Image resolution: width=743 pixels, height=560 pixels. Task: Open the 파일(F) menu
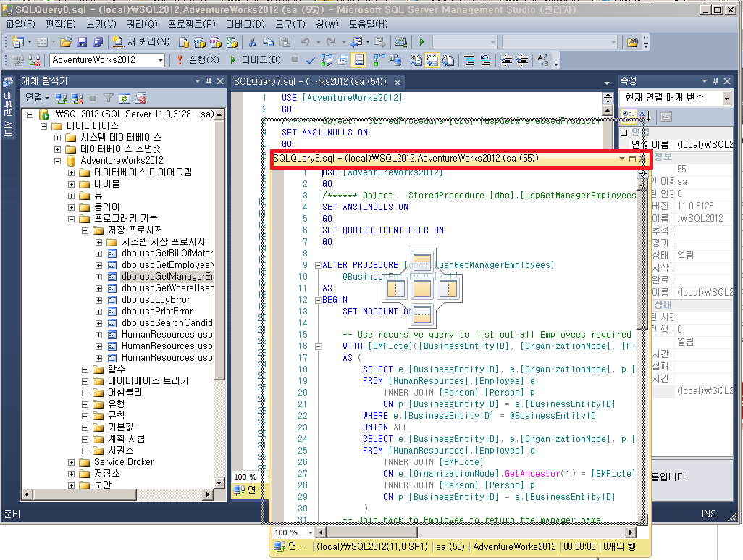tap(20, 24)
